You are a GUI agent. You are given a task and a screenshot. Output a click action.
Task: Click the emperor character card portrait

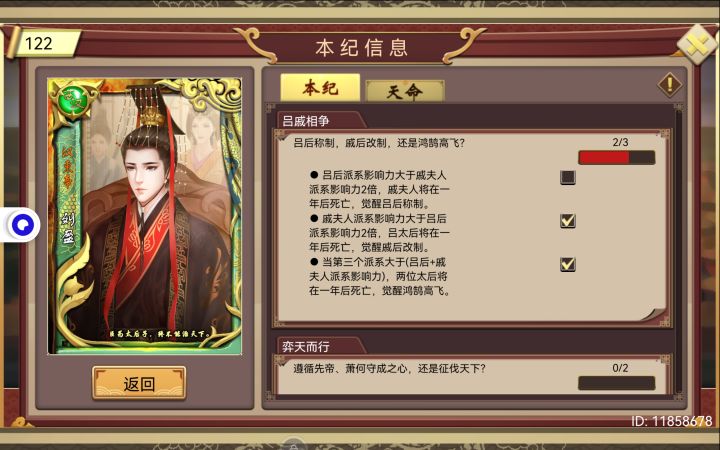point(145,216)
